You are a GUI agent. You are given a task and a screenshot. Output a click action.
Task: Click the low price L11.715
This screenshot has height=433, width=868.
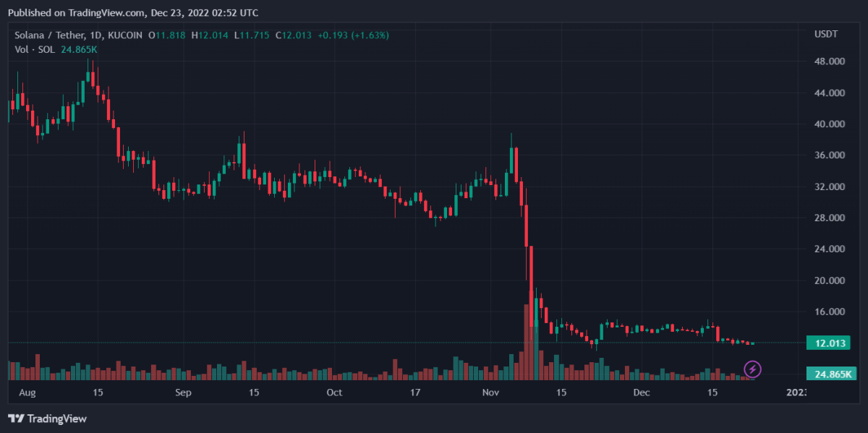[x=251, y=35]
